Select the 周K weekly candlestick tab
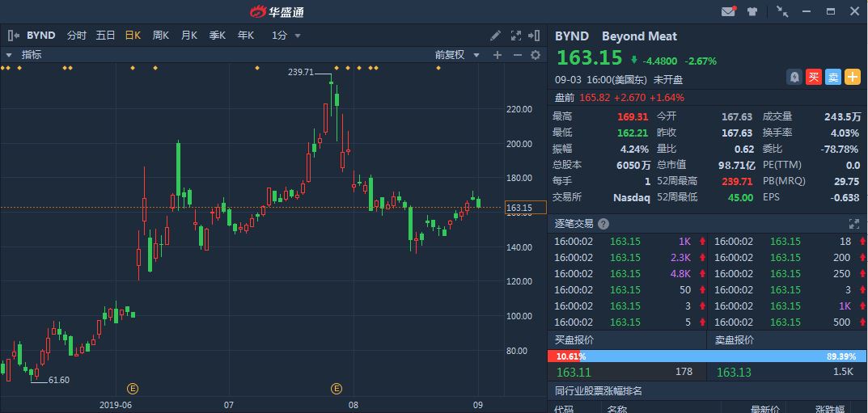Screen dimensions: 868x413 click(x=160, y=36)
